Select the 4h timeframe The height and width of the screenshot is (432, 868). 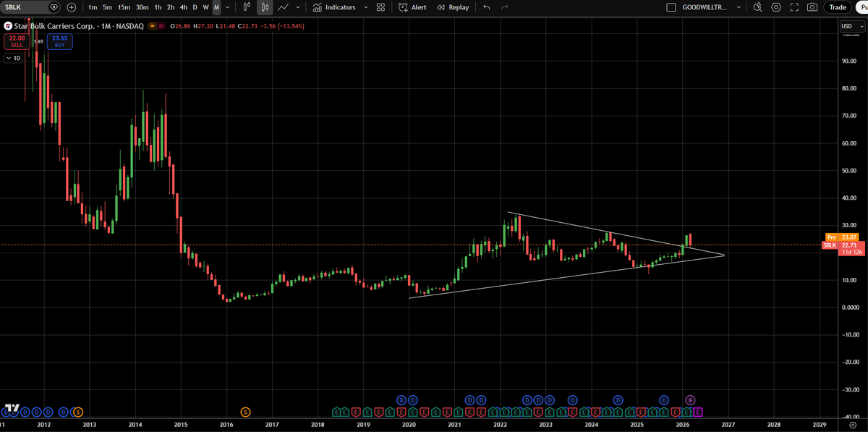[x=183, y=7]
